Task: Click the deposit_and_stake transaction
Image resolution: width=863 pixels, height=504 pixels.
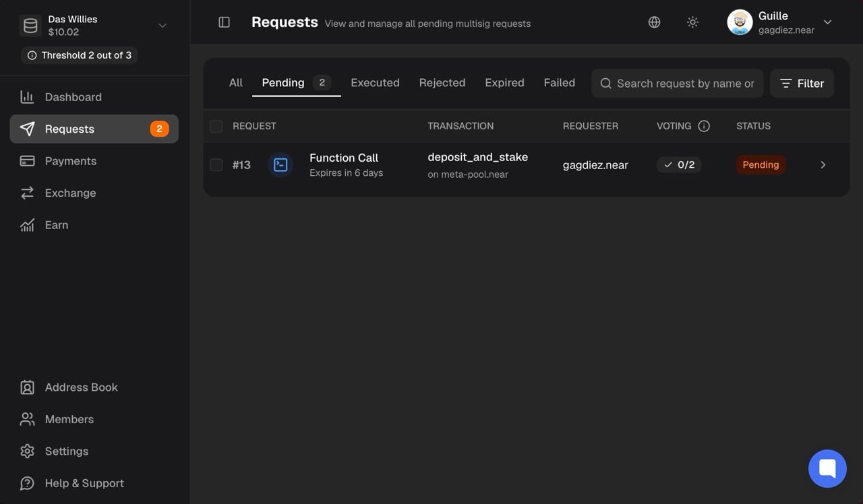Action: tap(478, 157)
